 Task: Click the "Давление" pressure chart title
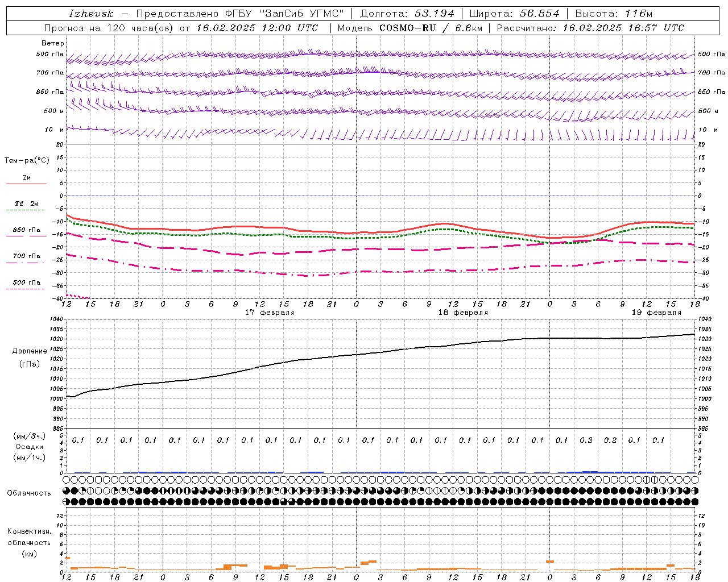(x=30, y=351)
